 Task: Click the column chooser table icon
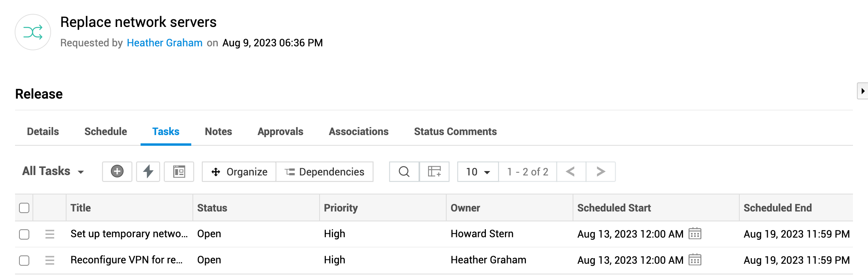[434, 171]
